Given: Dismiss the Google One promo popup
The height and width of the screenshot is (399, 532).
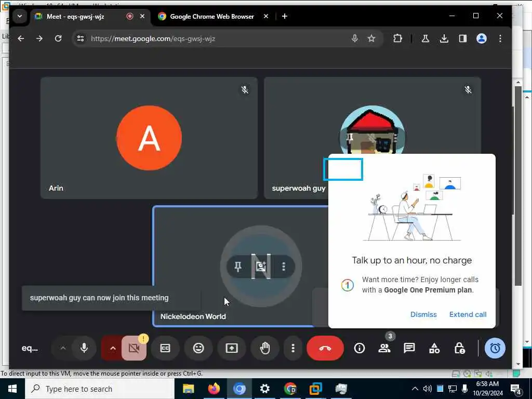Looking at the screenshot, I should point(423,314).
